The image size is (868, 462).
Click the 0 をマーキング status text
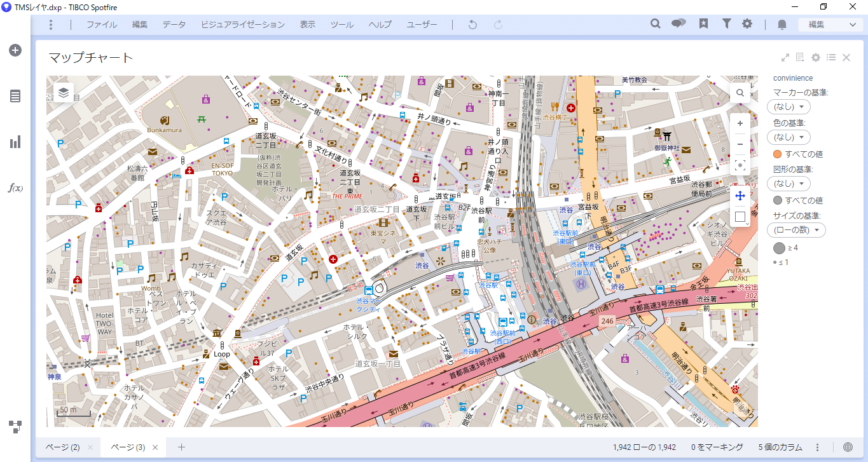tap(717, 447)
